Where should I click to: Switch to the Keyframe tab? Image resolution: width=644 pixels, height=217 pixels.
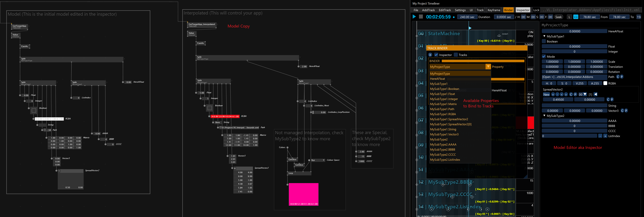click(494, 10)
